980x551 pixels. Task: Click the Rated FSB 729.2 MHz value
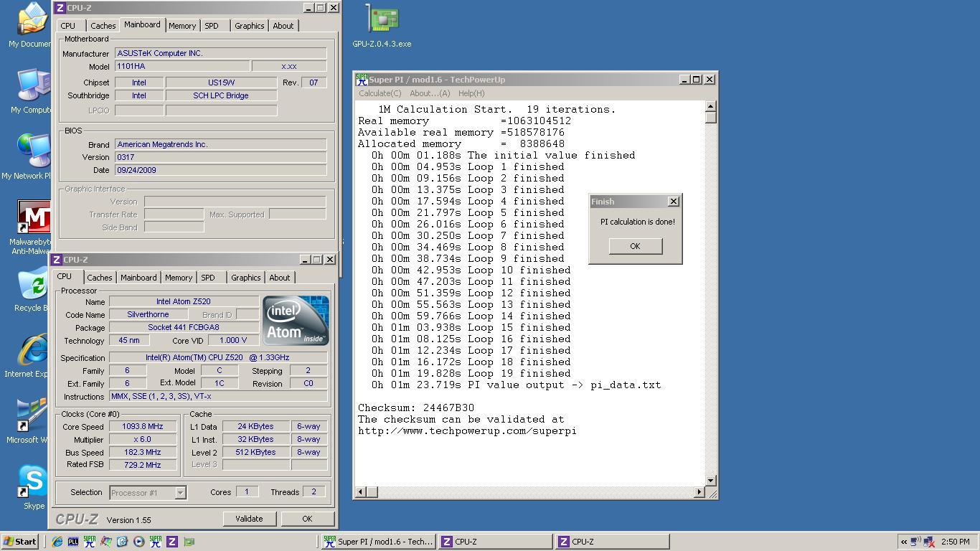[142, 465]
